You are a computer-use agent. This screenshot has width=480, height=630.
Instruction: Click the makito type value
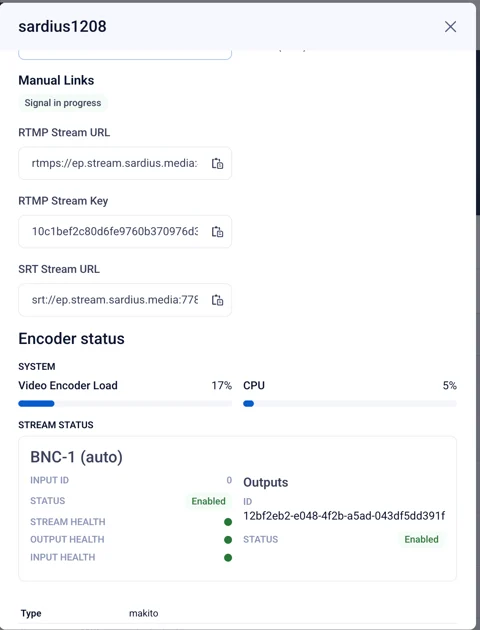point(143,613)
